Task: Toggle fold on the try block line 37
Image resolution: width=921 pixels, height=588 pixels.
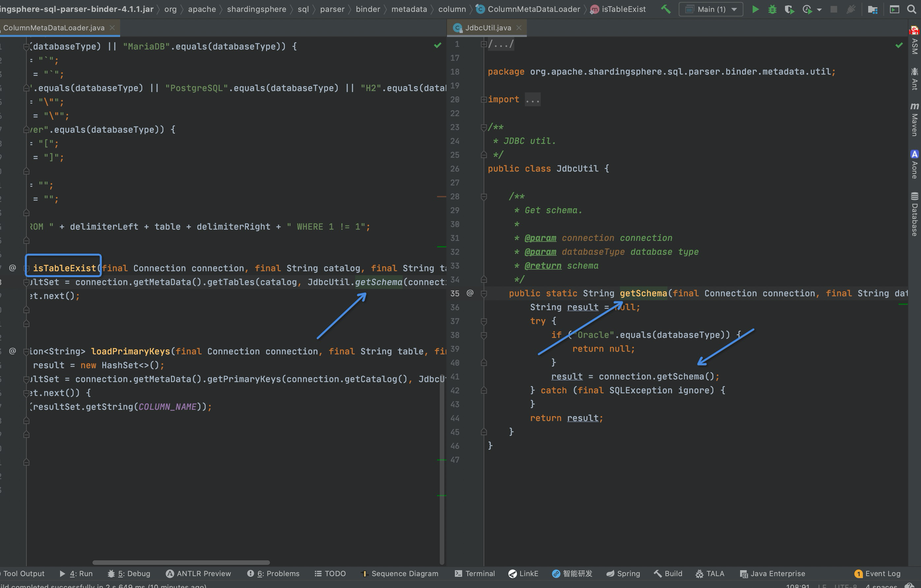Action: [484, 321]
